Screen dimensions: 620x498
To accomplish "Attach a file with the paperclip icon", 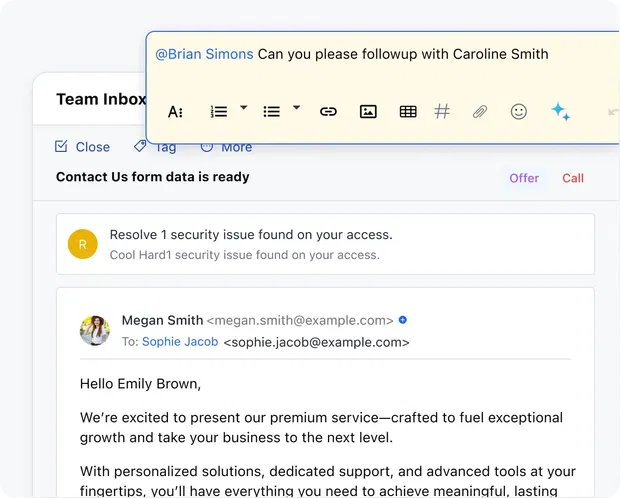I will [x=480, y=112].
